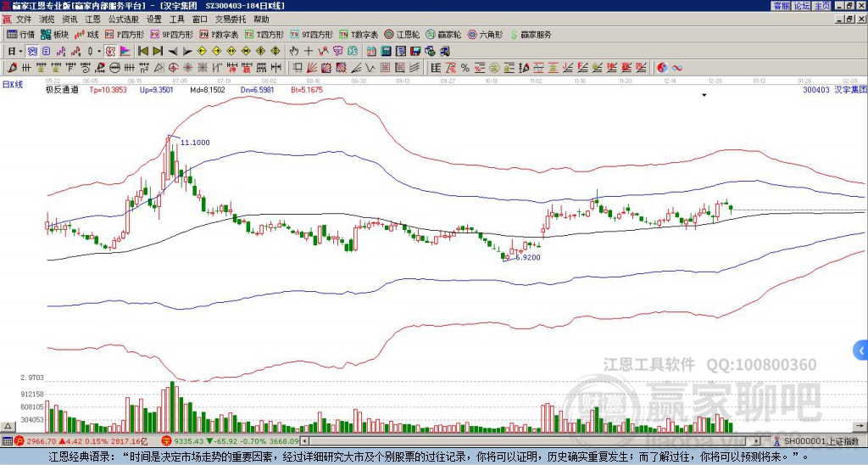Screen dimensions: 868x465
Task: Open the T数字表 tool
Action: (359, 34)
